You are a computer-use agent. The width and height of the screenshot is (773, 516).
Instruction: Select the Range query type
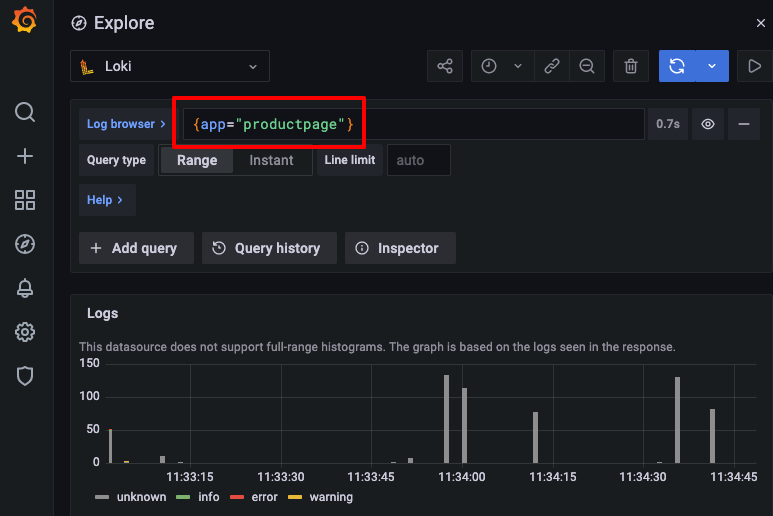197,160
